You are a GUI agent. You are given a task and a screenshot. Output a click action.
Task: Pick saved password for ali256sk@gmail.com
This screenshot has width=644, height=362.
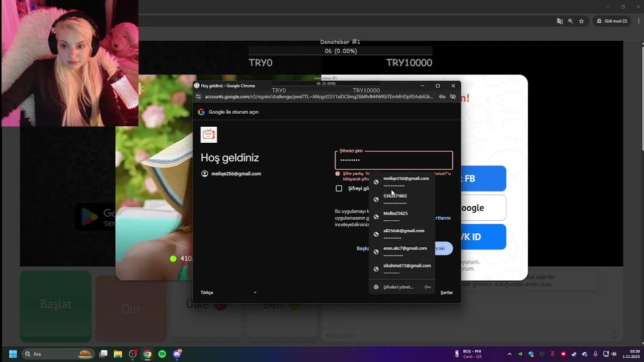click(x=402, y=234)
